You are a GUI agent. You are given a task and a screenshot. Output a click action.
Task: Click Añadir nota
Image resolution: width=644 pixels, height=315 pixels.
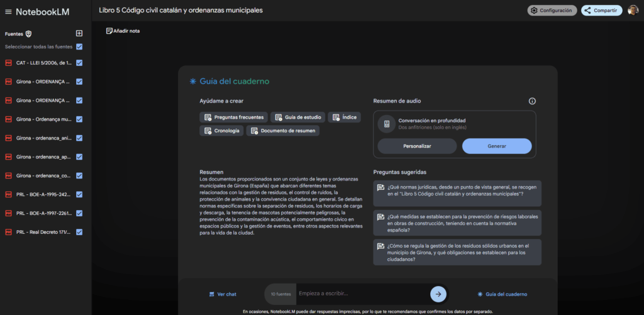pos(123,31)
